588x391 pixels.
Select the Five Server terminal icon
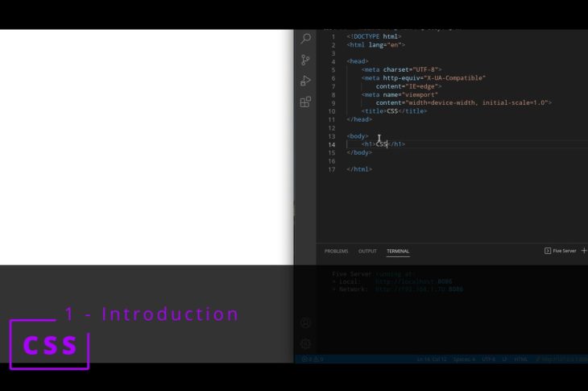pyautogui.click(x=549, y=251)
